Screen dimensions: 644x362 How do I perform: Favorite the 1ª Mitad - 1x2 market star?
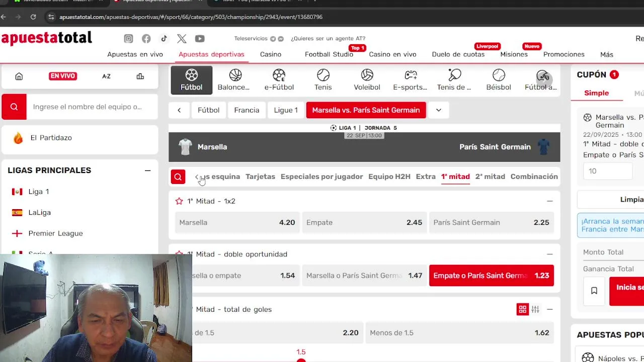point(179,201)
